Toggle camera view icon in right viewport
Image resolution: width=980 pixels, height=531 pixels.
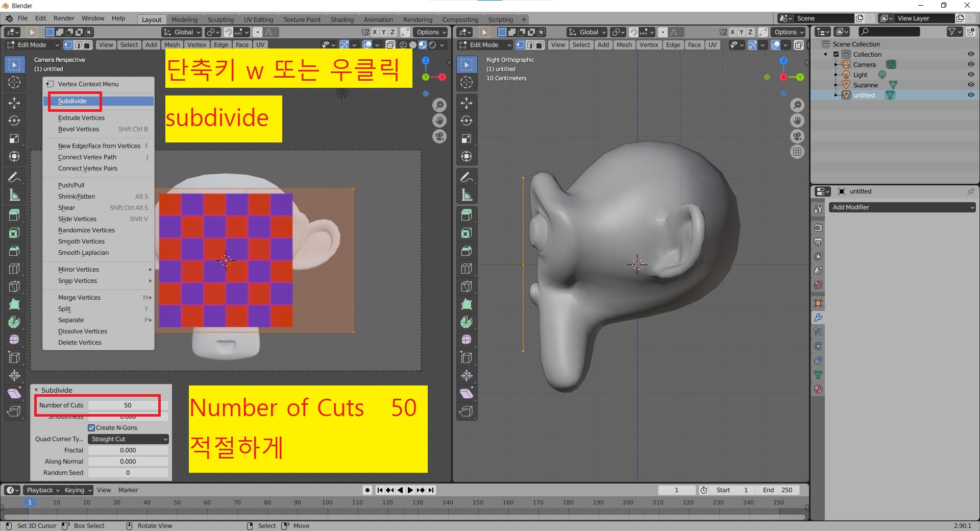pyautogui.click(x=797, y=136)
